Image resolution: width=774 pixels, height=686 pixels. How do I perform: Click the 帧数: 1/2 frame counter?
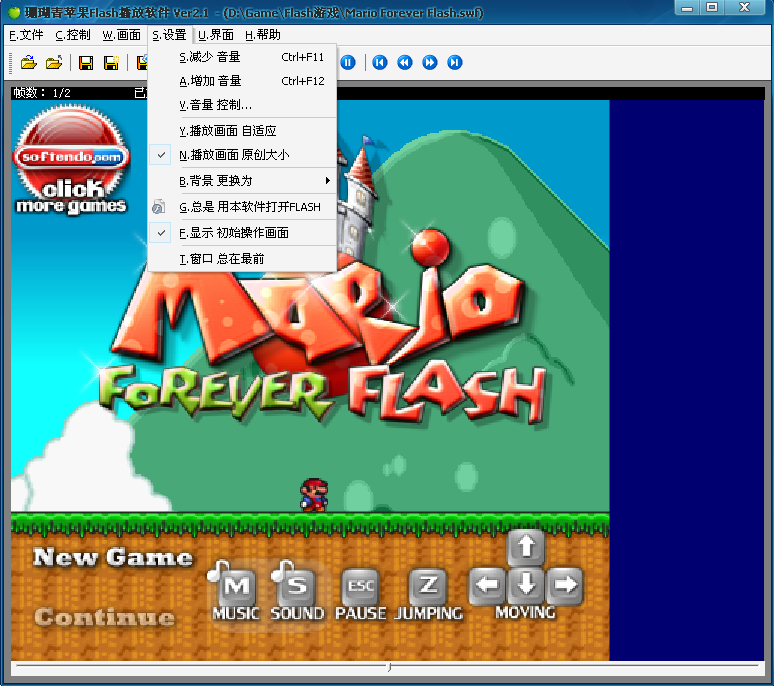[42, 93]
